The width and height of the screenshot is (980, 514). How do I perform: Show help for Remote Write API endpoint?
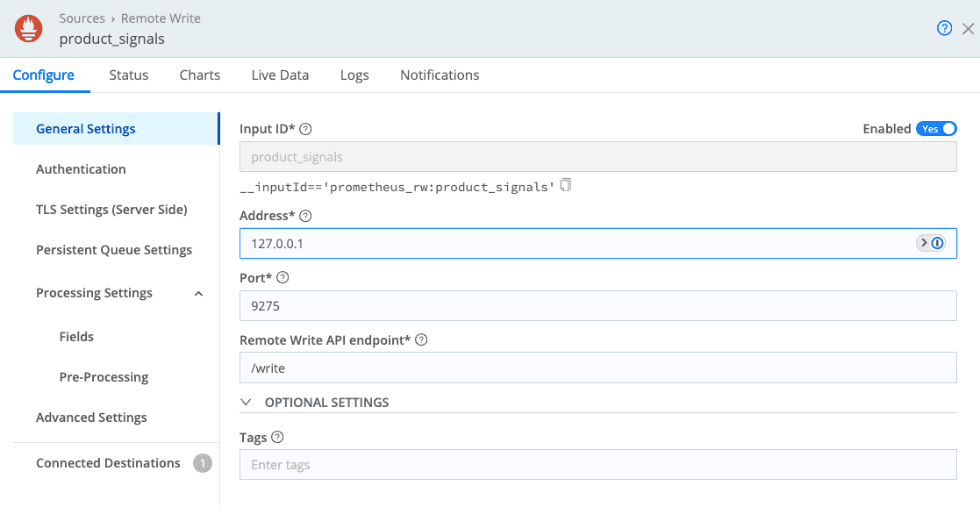[x=421, y=339]
